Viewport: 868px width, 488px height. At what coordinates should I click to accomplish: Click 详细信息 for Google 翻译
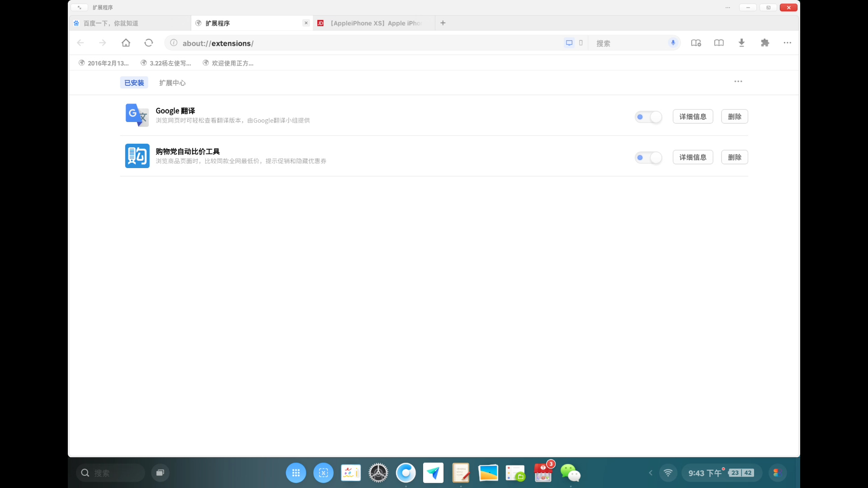pyautogui.click(x=693, y=117)
